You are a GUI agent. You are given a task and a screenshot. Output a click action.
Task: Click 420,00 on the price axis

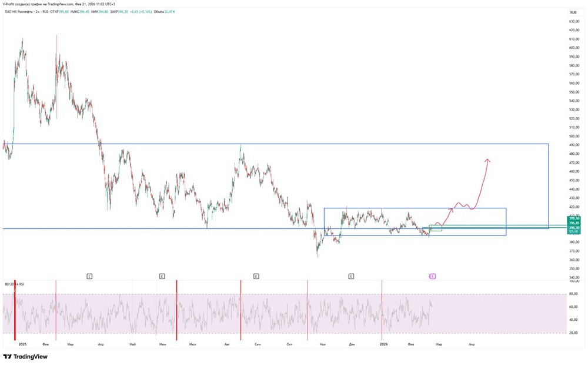click(574, 207)
